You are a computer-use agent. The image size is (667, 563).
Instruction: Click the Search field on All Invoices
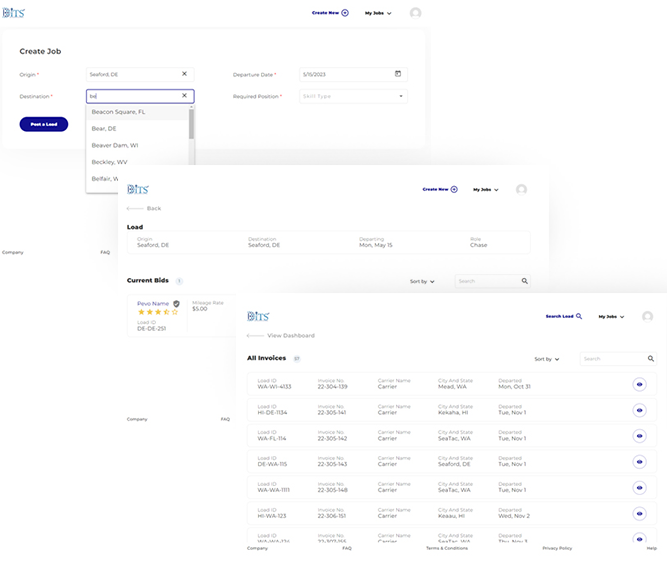pos(612,358)
